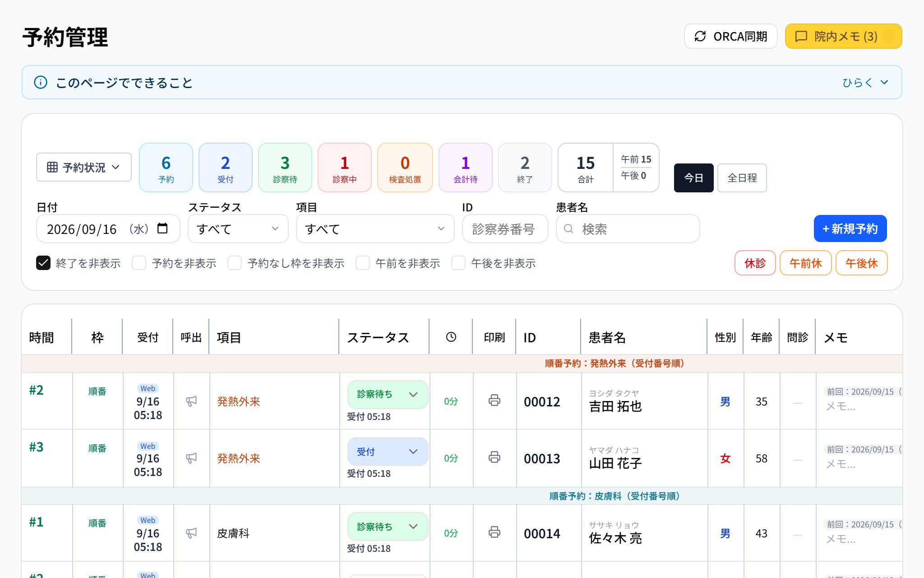924x578 pixels.
Task: Click the 休診 closure button
Action: click(755, 263)
